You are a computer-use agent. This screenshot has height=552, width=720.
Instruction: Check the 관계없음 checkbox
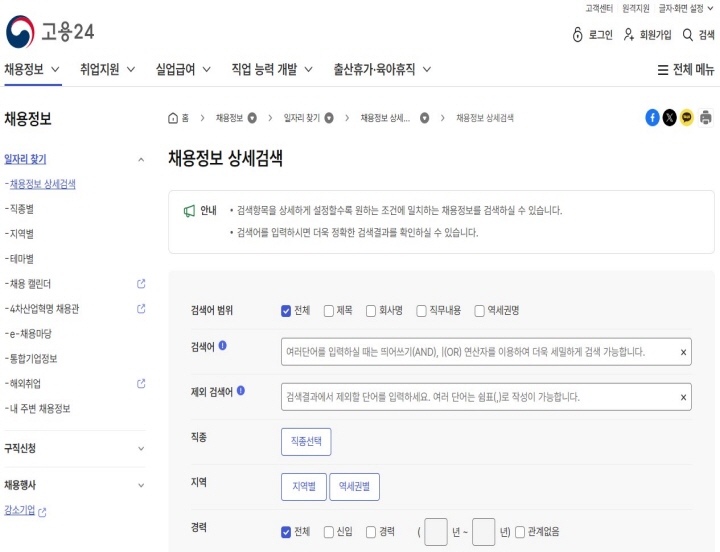[x=520, y=532]
